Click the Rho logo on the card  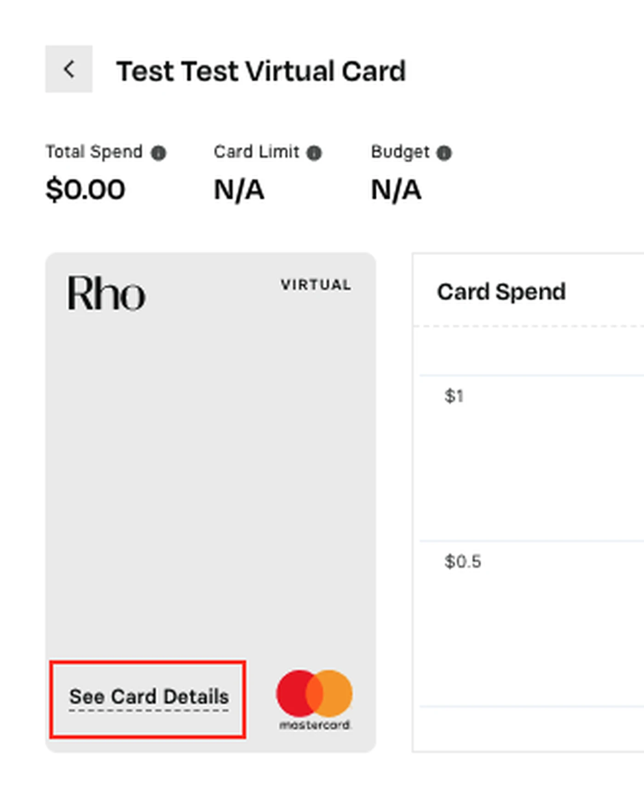pyautogui.click(x=107, y=293)
